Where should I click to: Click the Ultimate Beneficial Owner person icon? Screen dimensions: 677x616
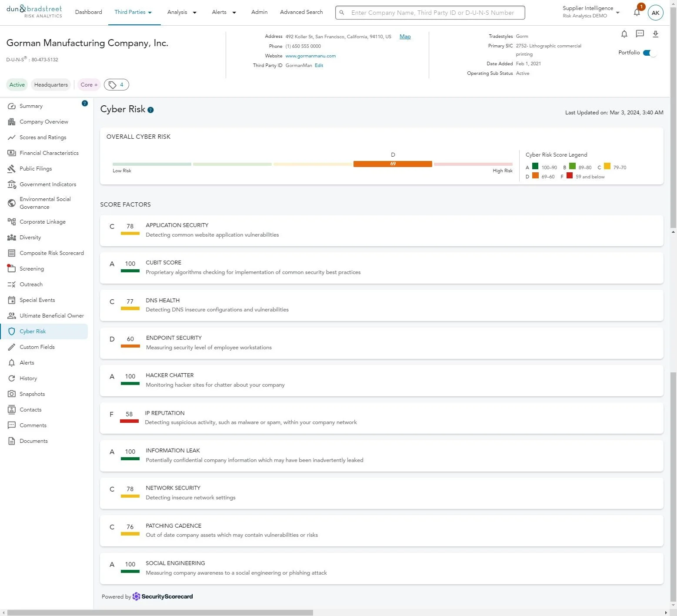point(12,316)
